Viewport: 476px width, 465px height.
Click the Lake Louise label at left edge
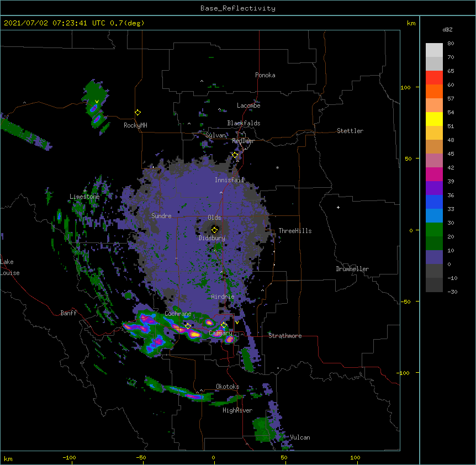pyautogui.click(x=10, y=267)
